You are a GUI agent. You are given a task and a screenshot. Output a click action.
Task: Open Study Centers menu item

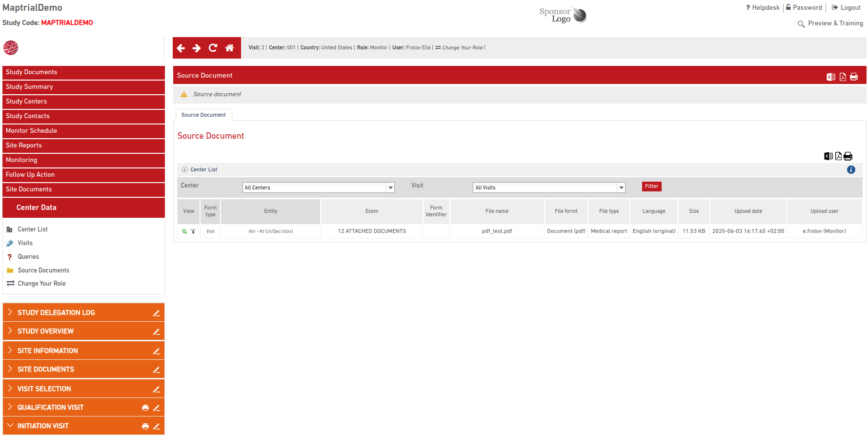(x=83, y=102)
